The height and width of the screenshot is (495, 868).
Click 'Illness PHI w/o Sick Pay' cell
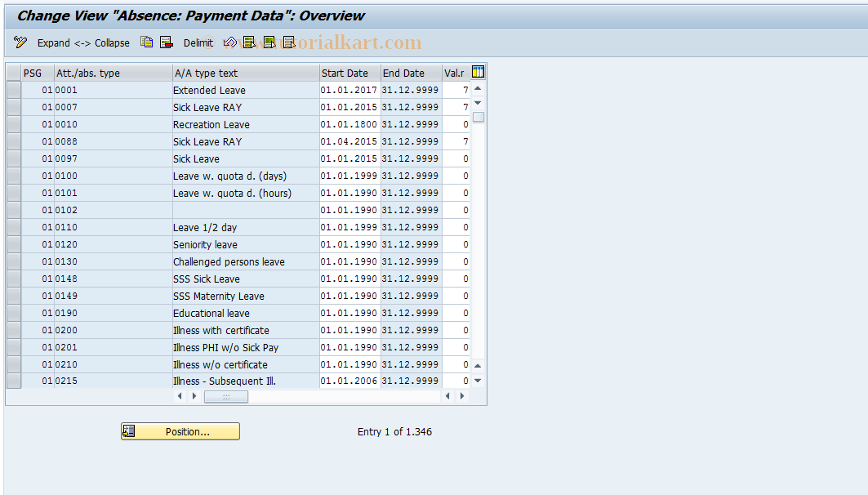(x=246, y=347)
